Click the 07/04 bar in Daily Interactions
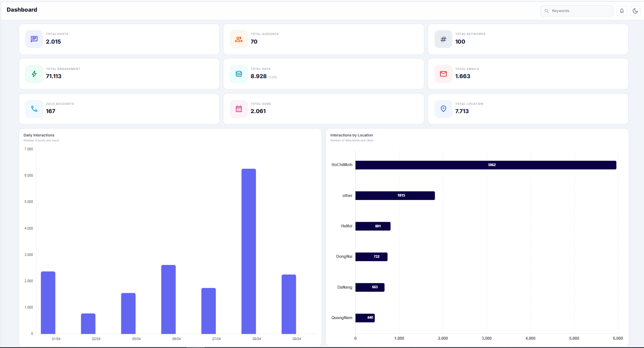Viewport: 644px width, 348px height. (209, 311)
